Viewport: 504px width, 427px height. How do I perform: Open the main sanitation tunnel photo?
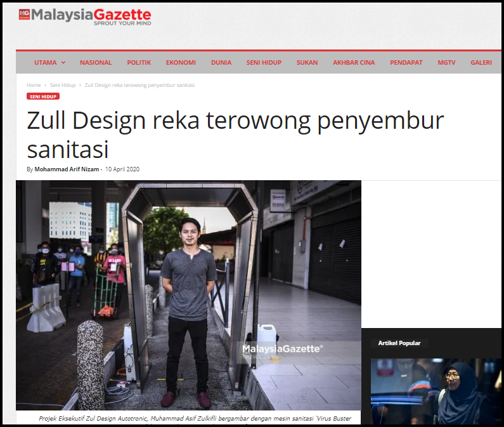[188, 295]
